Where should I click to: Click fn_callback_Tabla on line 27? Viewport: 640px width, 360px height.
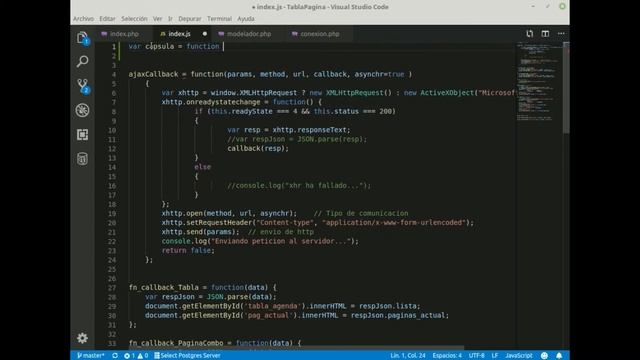(x=164, y=288)
